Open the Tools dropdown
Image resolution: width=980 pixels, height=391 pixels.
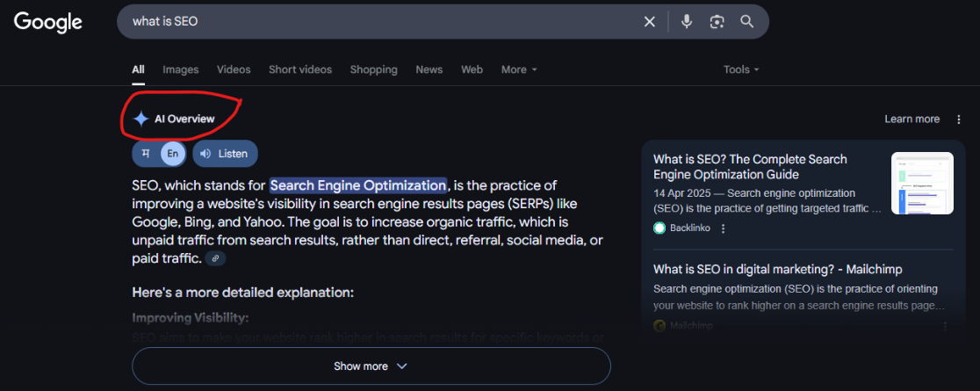click(740, 69)
